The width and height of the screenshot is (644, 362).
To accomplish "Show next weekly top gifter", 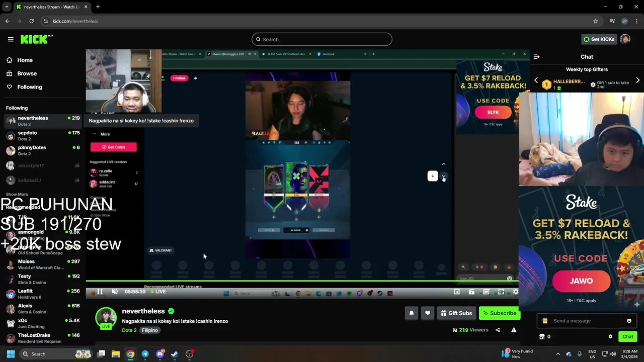I will click(x=638, y=80).
